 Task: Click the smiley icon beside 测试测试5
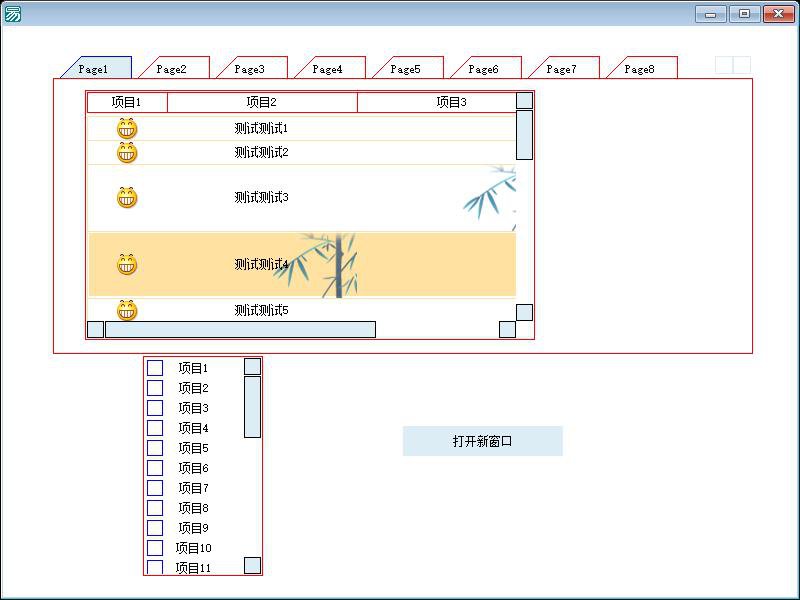click(127, 310)
